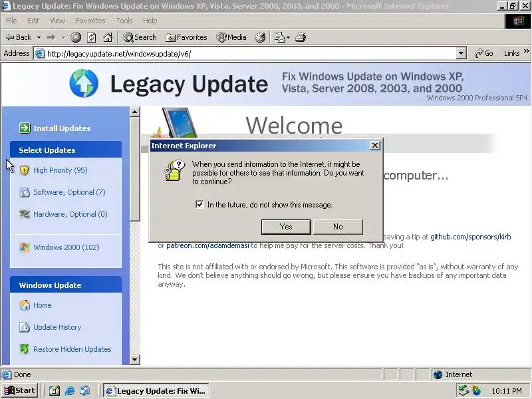Uncheck 'In the future, do not show' checkbox
The width and height of the screenshot is (532, 399).
click(x=199, y=204)
